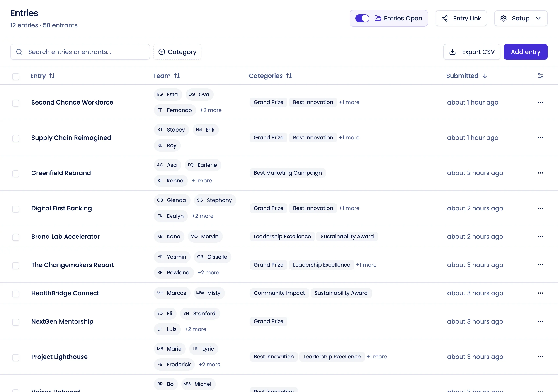
Task: Open the Setup gear icon
Action: [x=504, y=18]
